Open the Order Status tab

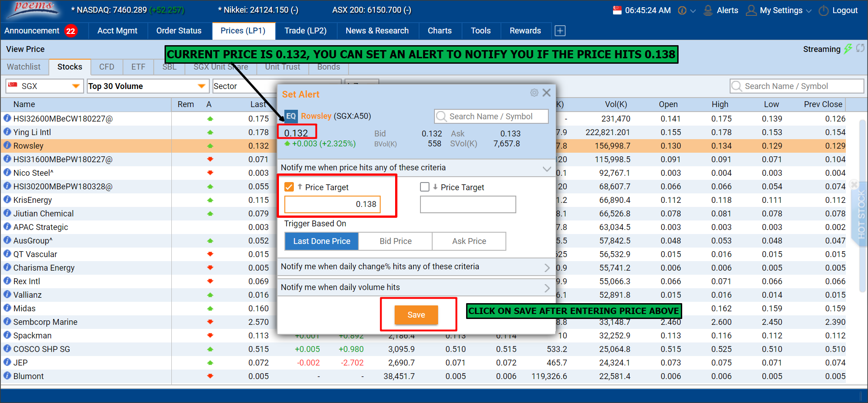pos(179,31)
